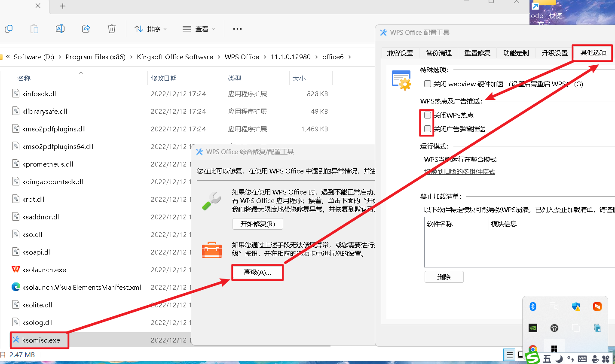Click the 开始修复(R) button

pos(257,224)
